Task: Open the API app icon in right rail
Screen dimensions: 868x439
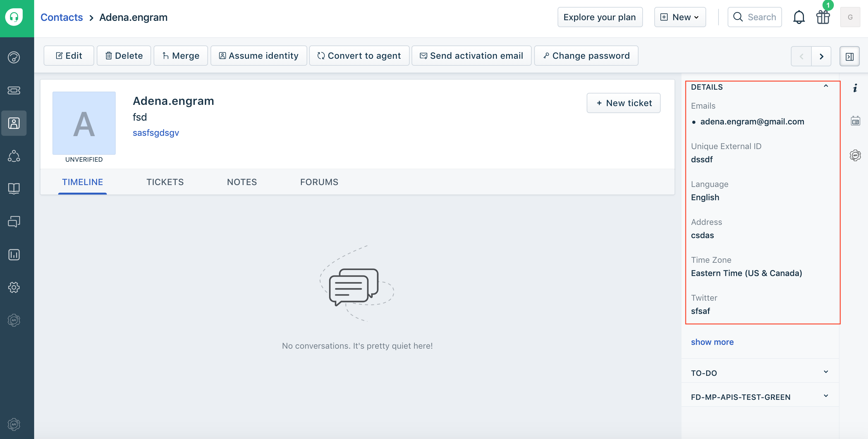Action: 855,155
